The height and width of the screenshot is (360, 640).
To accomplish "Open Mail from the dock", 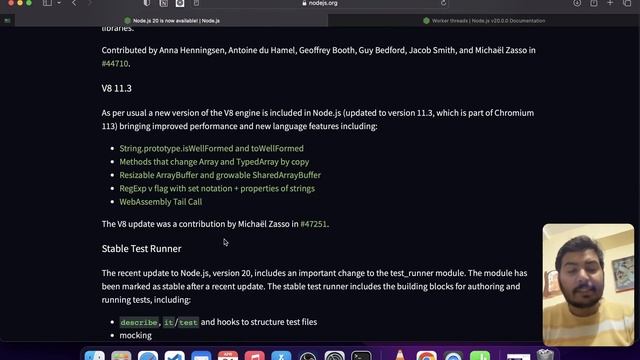I will coord(201,356).
